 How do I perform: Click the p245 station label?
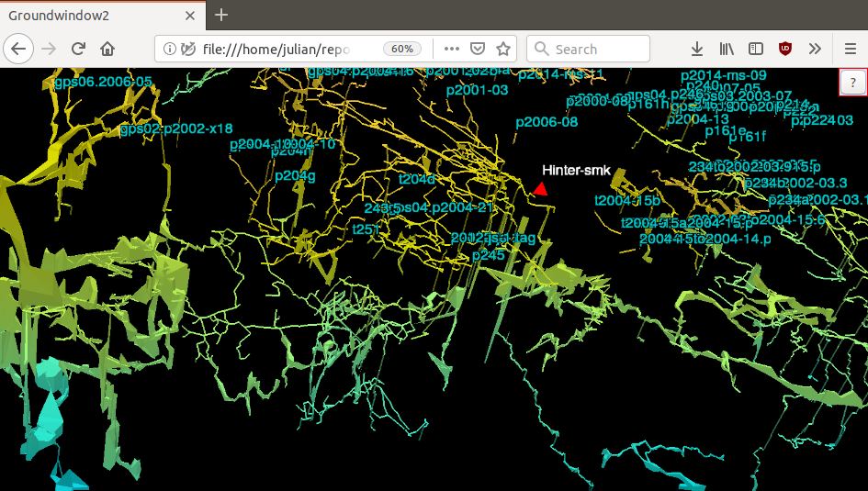(489, 255)
